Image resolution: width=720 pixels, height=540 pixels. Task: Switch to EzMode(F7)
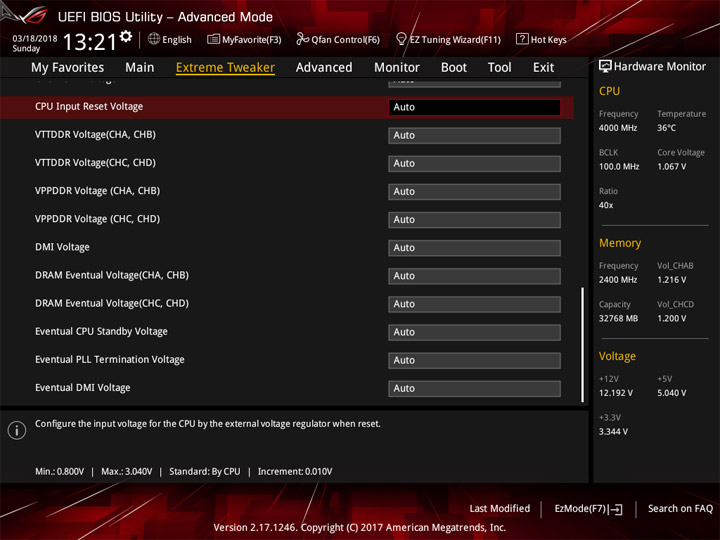pos(589,509)
